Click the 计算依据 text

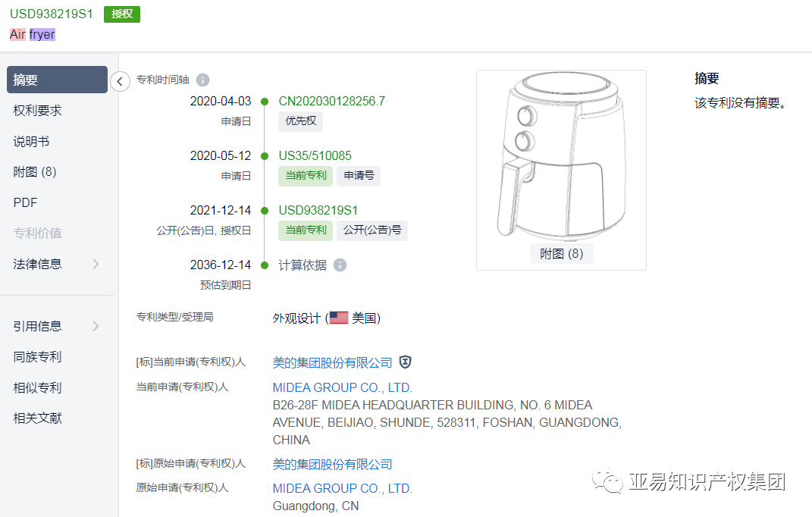[x=303, y=265]
